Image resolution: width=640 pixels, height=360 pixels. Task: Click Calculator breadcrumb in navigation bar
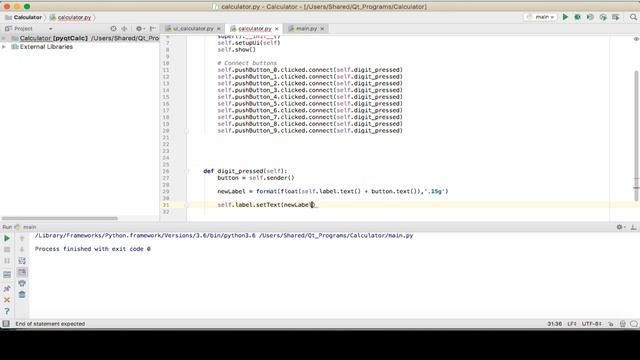[24, 18]
